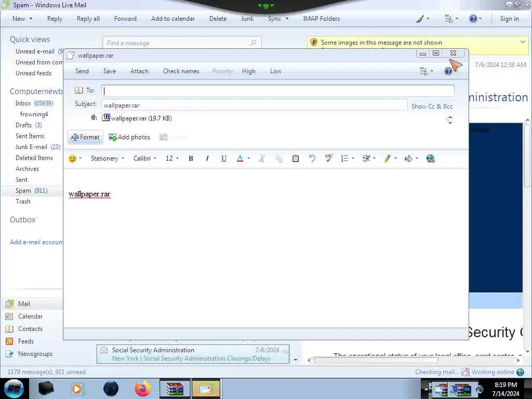Screen dimensions: 532x399
Task: Expand the emoticon dropdown arrow
Action: (81, 158)
